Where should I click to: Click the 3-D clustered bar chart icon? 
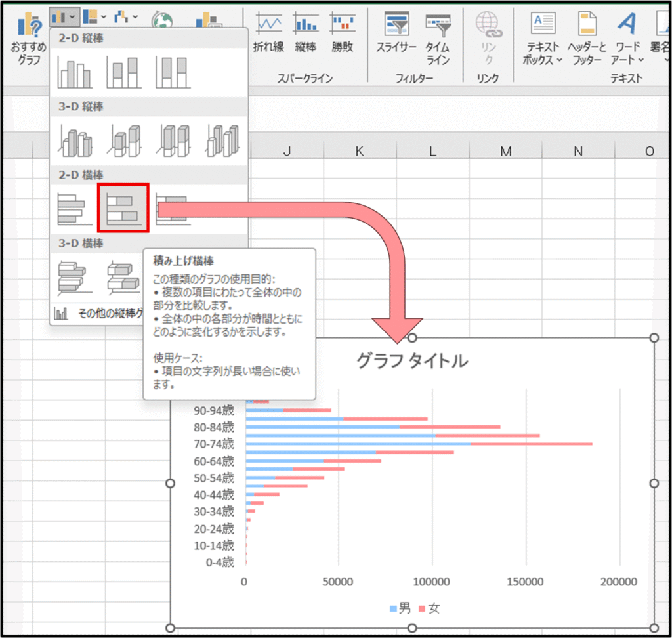coord(73,277)
